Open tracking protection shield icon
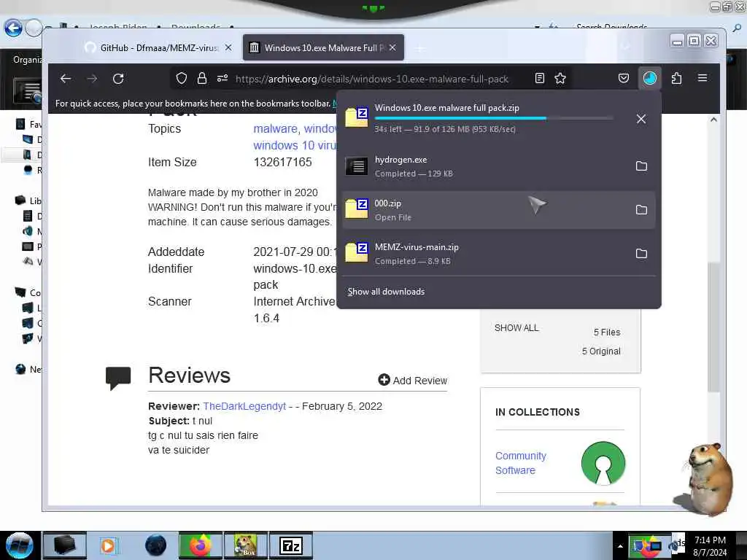747x560 pixels. coord(182,78)
